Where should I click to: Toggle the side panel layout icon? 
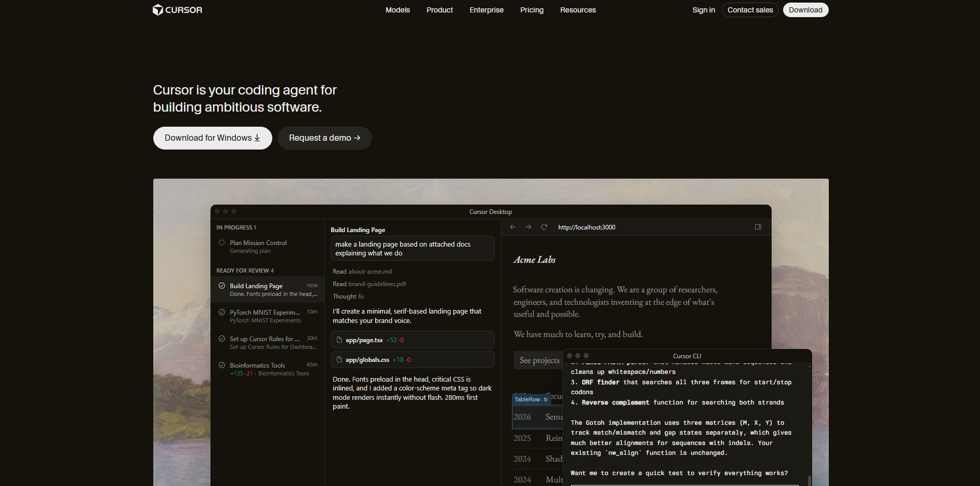point(758,227)
